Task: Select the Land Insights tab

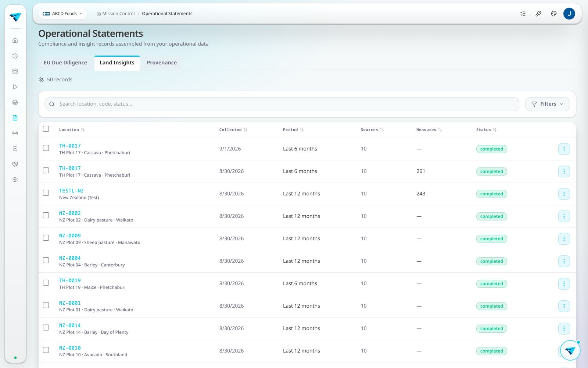Action: pos(117,63)
